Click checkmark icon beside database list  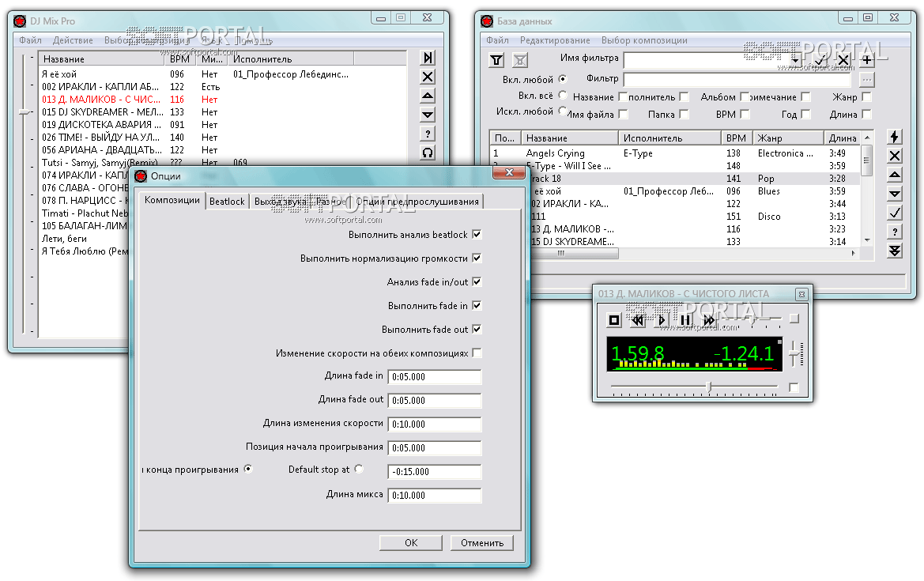pyautogui.click(x=895, y=212)
